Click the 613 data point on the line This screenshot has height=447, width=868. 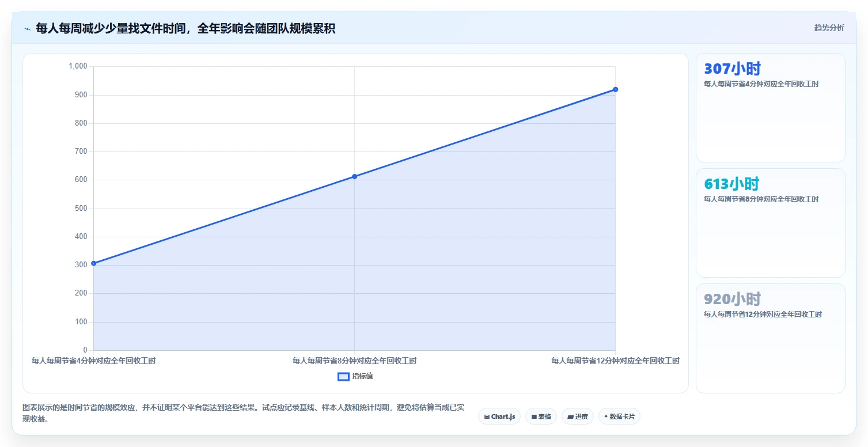[x=354, y=176]
